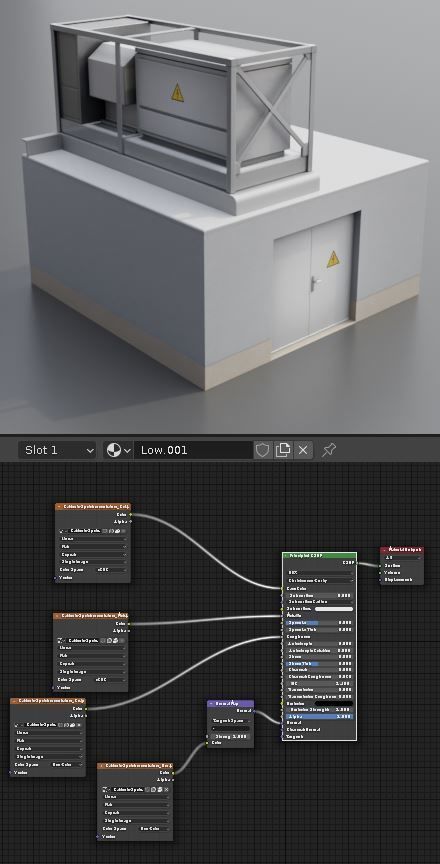Open image browse icon in Roughness texture node
Viewport: 440px width, 864px height.
[18, 725]
